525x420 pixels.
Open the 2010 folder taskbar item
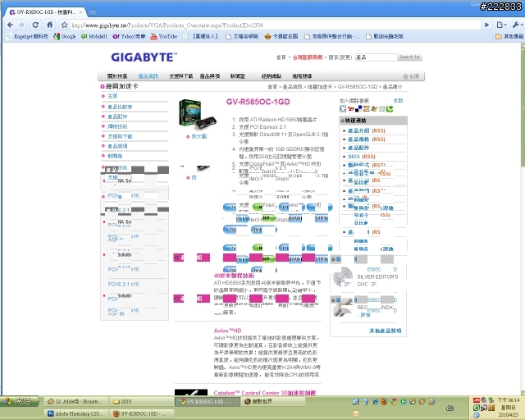tap(140, 401)
